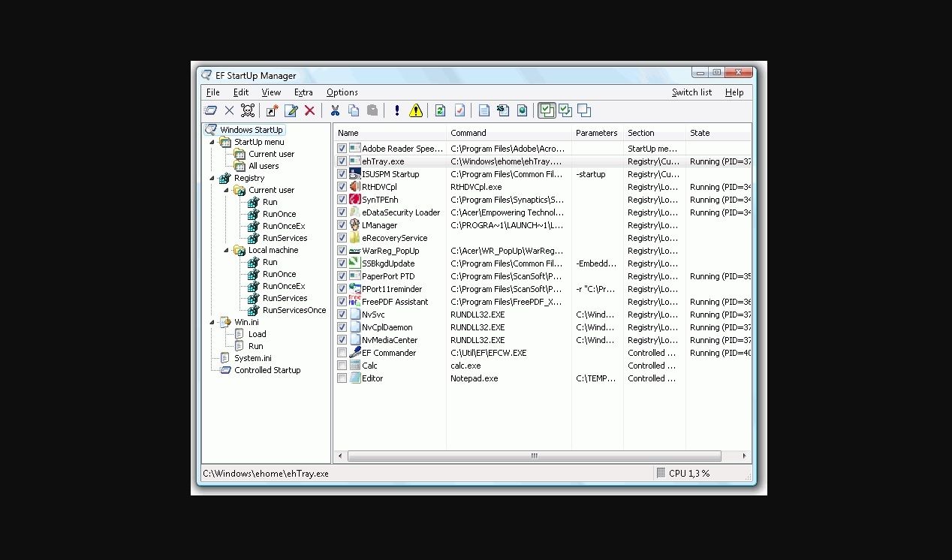The image size is (952, 560).
Task: Select the Controlled Startup tree item
Action: (267, 370)
